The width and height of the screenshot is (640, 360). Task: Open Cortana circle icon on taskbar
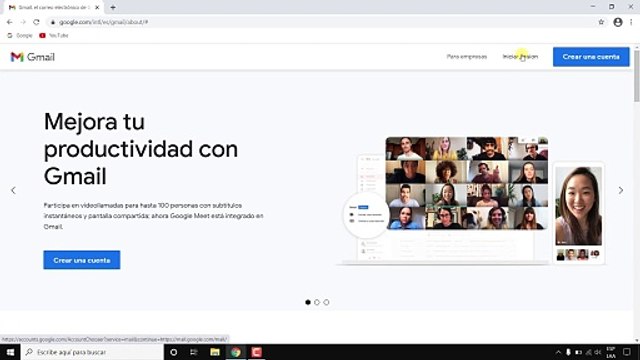point(173,352)
